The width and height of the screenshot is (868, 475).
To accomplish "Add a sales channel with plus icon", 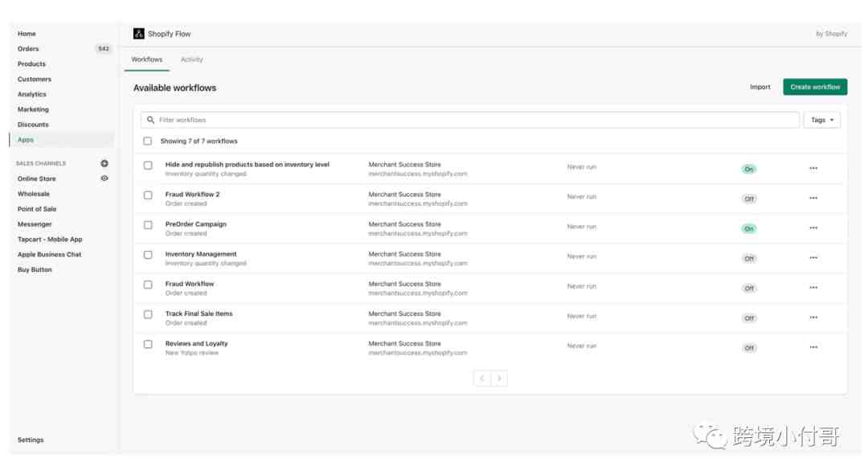I will coord(104,163).
